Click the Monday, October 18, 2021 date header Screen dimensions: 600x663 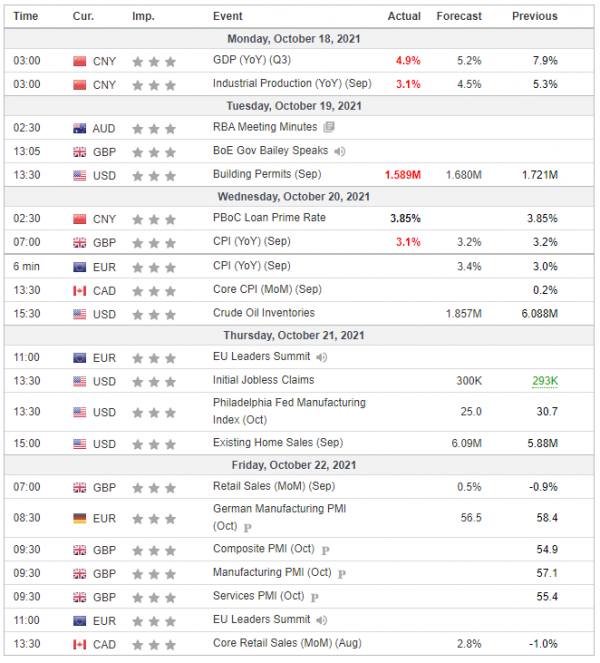pyautogui.click(x=294, y=39)
